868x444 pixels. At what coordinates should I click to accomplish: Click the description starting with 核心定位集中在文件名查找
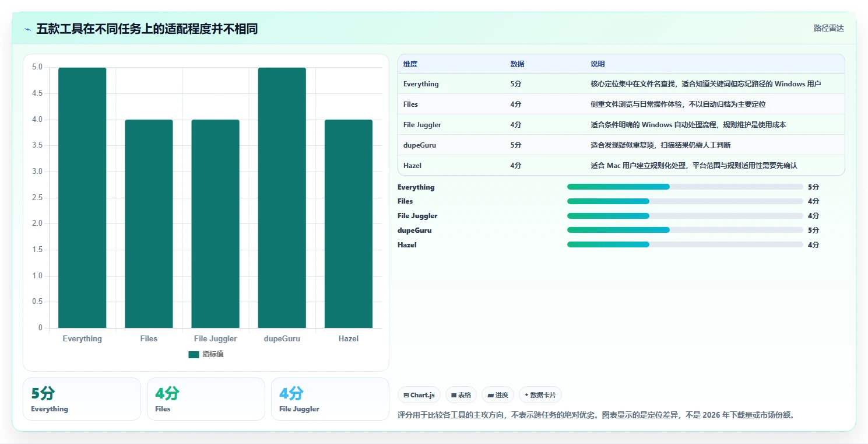point(706,84)
